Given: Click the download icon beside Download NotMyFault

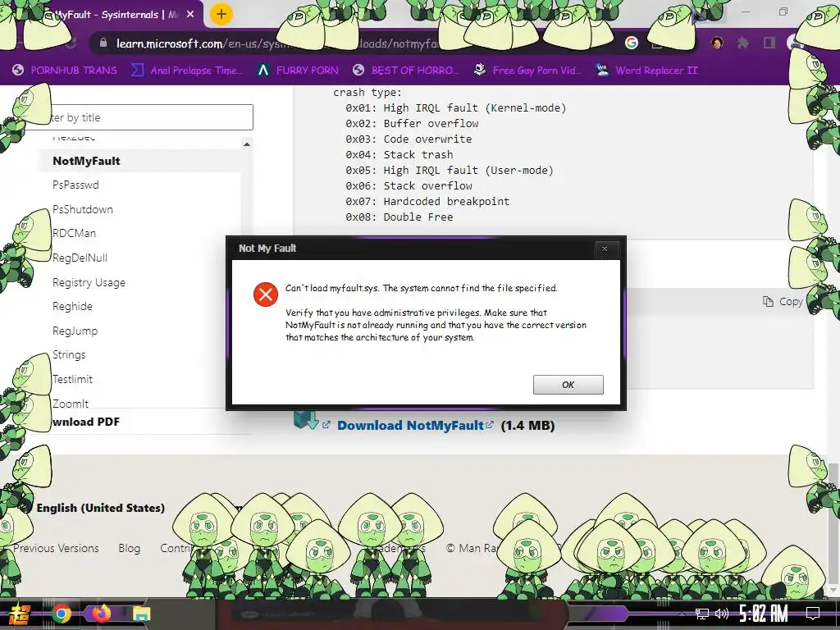Looking at the screenshot, I should pos(306,419).
